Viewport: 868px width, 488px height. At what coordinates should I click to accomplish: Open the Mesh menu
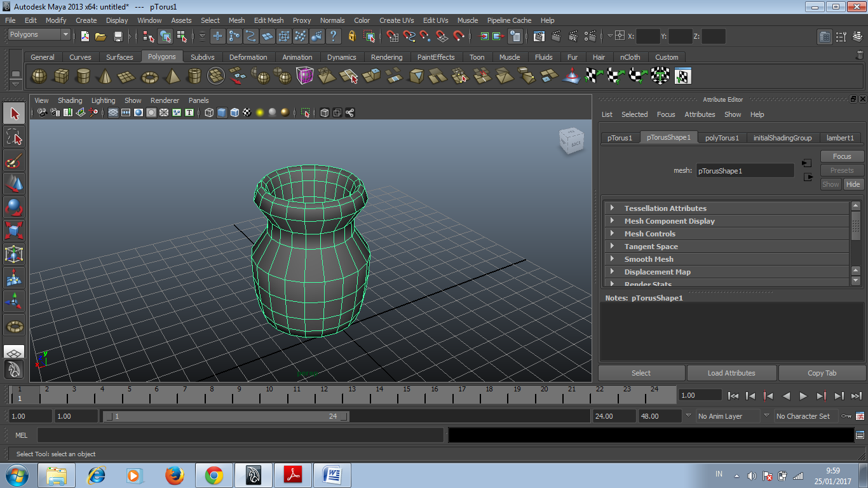pyautogui.click(x=236, y=20)
